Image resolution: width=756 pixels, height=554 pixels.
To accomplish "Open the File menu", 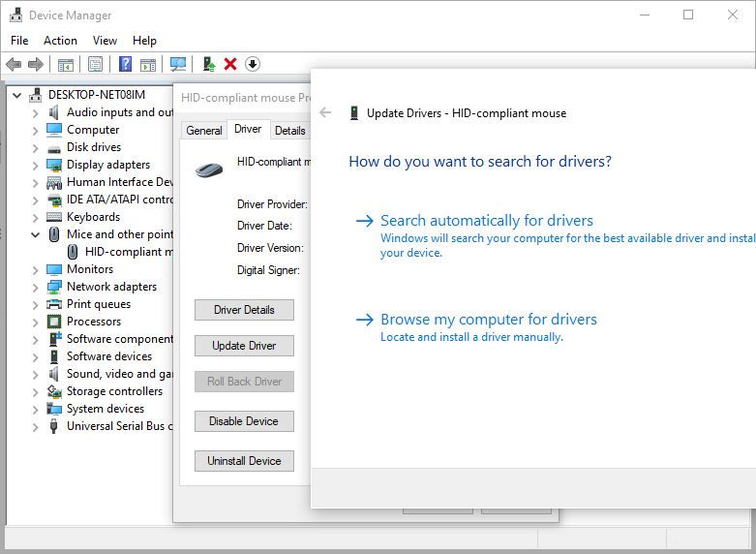I will tap(19, 41).
